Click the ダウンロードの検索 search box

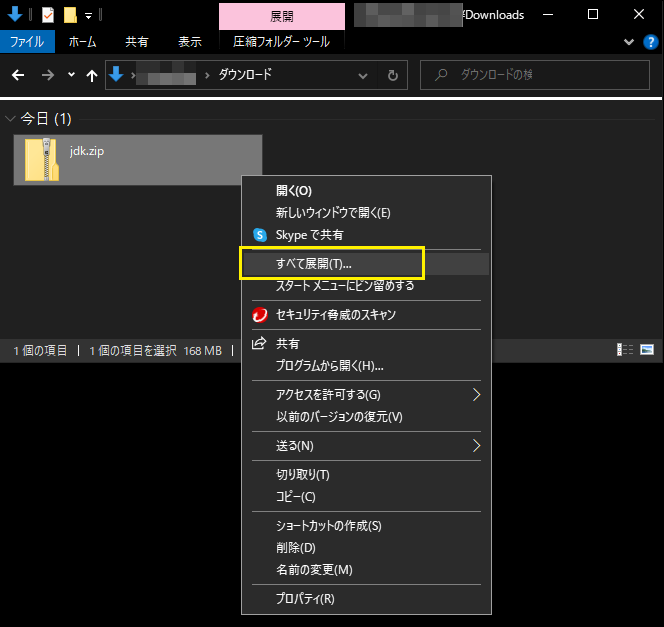[540, 75]
